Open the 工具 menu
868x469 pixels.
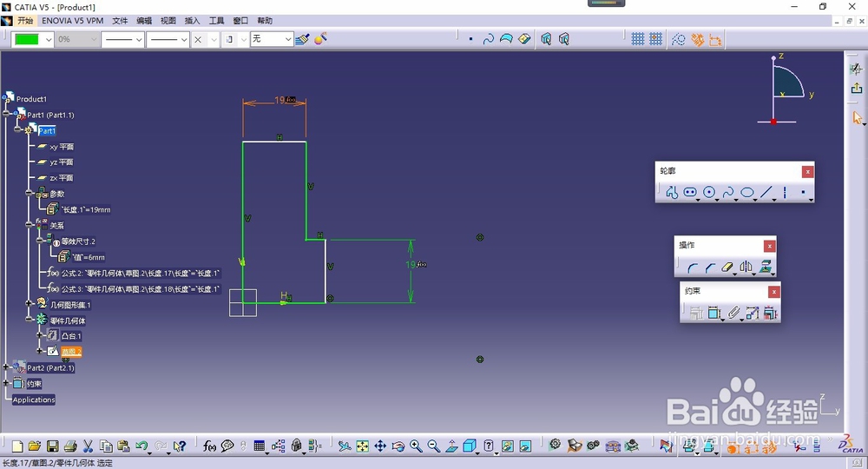coord(216,21)
